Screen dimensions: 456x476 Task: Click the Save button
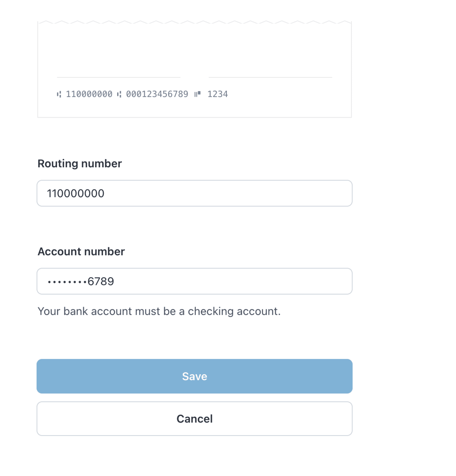pos(194,376)
